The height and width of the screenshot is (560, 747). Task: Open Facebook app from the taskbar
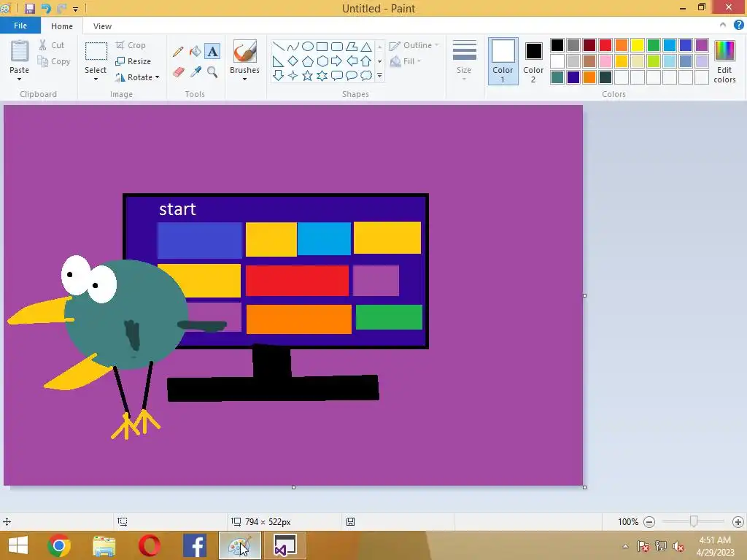tap(194, 545)
